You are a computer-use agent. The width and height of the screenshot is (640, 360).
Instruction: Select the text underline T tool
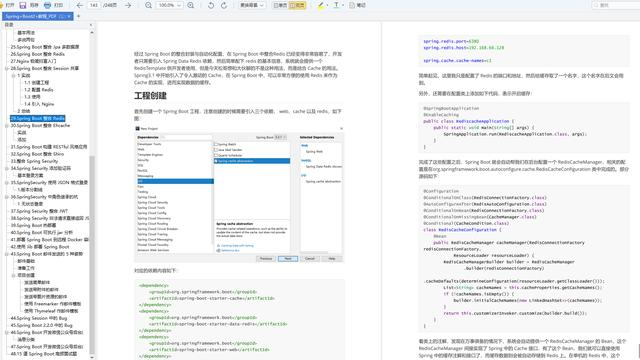pos(336,5)
